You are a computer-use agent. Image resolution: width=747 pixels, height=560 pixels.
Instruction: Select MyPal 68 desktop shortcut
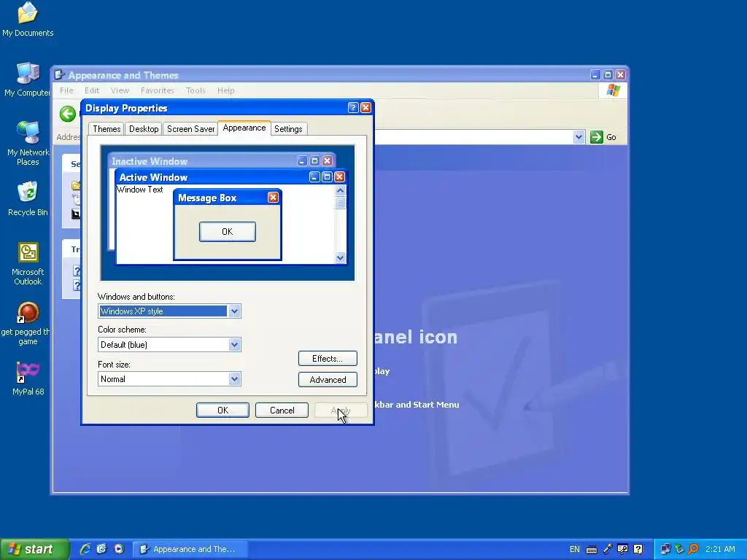pos(28,379)
